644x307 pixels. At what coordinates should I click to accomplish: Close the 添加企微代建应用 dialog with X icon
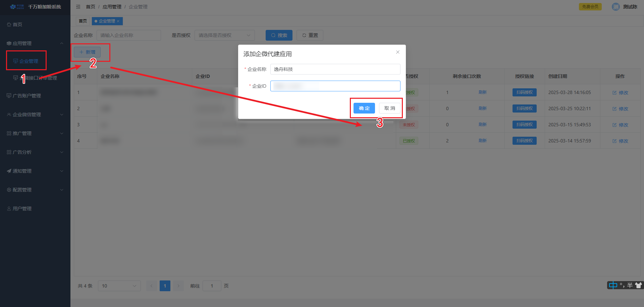point(397,52)
